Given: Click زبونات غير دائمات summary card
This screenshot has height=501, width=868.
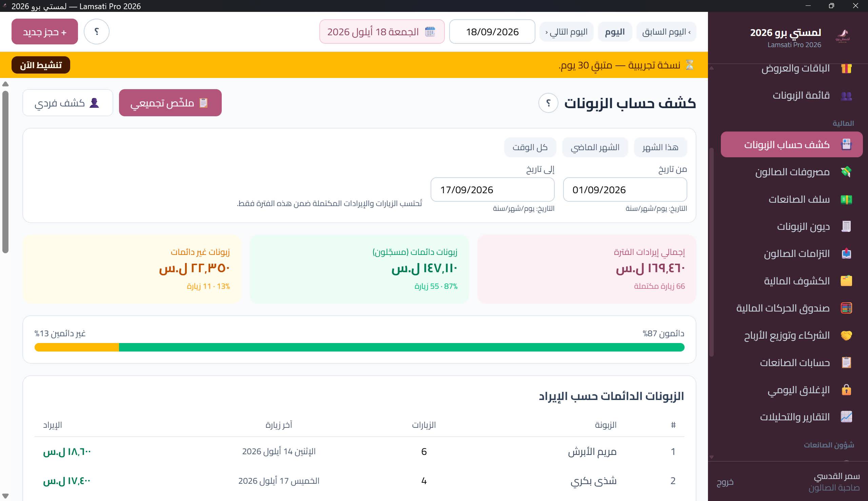Looking at the screenshot, I should [x=132, y=269].
